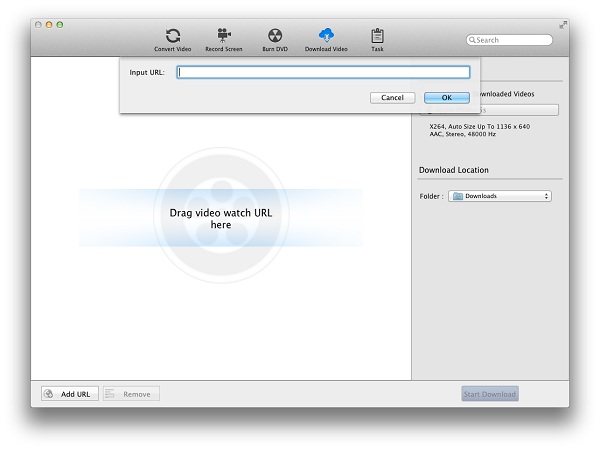
Task: Open the Task list
Action: click(377, 40)
